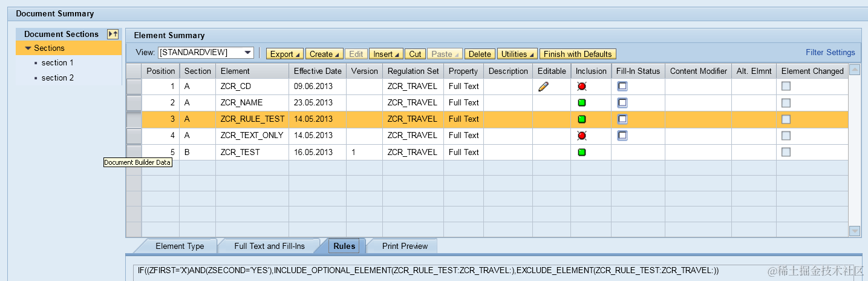
Task: Toggle Element Changed checkbox for ZCR_TEXT_ONLY
Action: point(786,136)
